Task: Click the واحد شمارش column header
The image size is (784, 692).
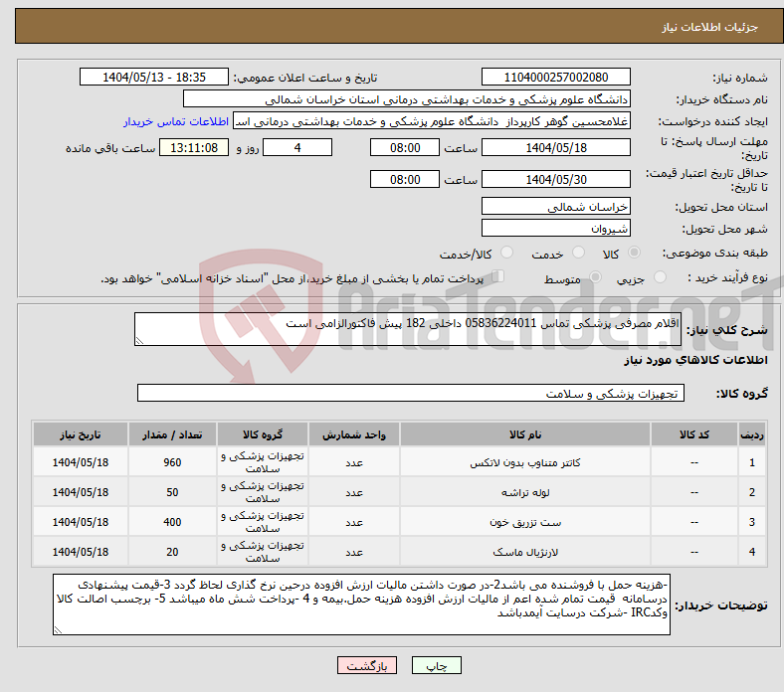Action: (354, 434)
